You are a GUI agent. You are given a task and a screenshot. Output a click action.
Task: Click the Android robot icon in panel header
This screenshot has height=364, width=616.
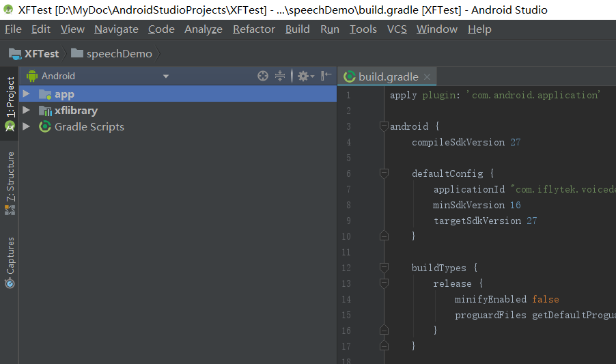pyautogui.click(x=32, y=76)
